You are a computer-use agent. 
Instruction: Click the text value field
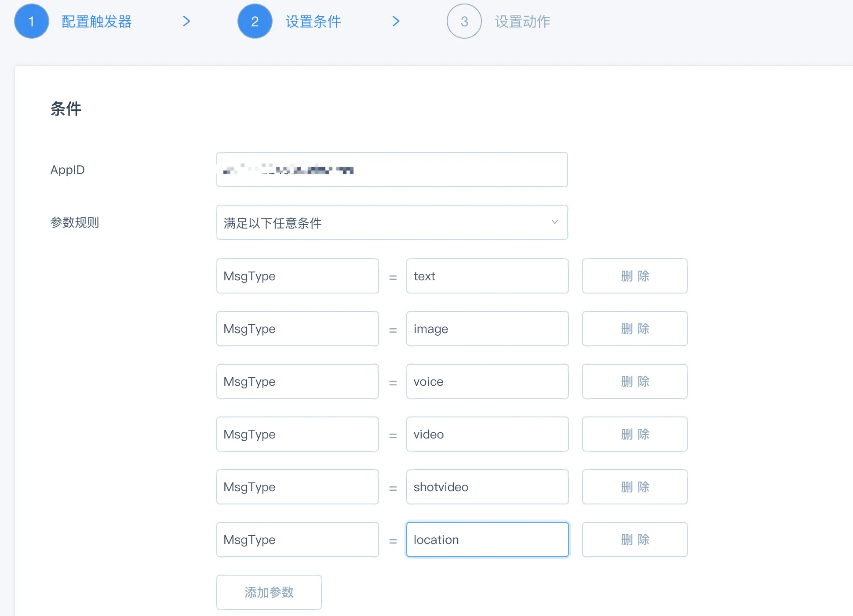tap(487, 276)
